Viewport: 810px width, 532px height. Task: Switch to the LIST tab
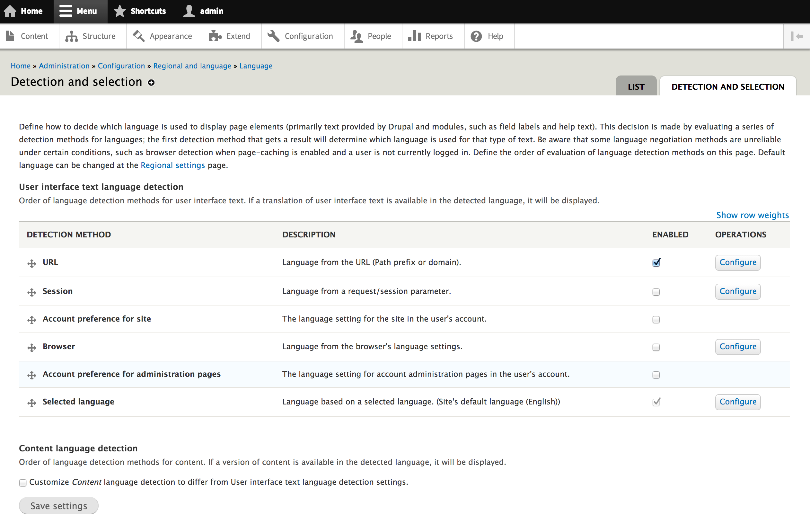pos(636,86)
